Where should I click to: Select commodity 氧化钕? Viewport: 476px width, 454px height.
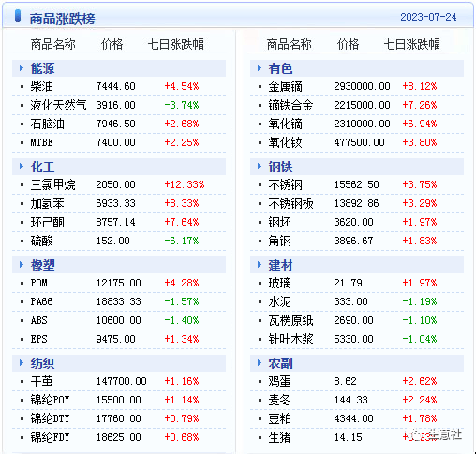point(286,142)
